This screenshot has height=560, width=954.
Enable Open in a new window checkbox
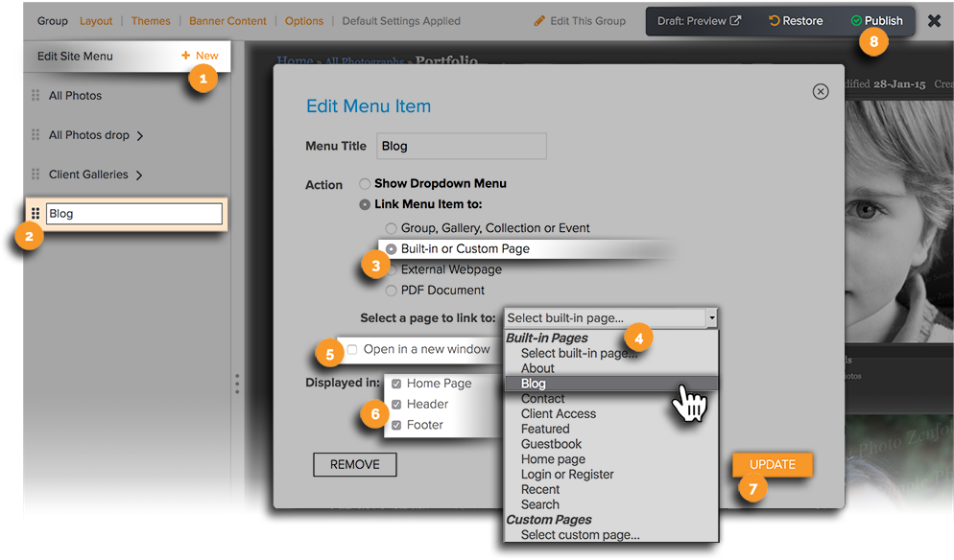coord(352,350)
